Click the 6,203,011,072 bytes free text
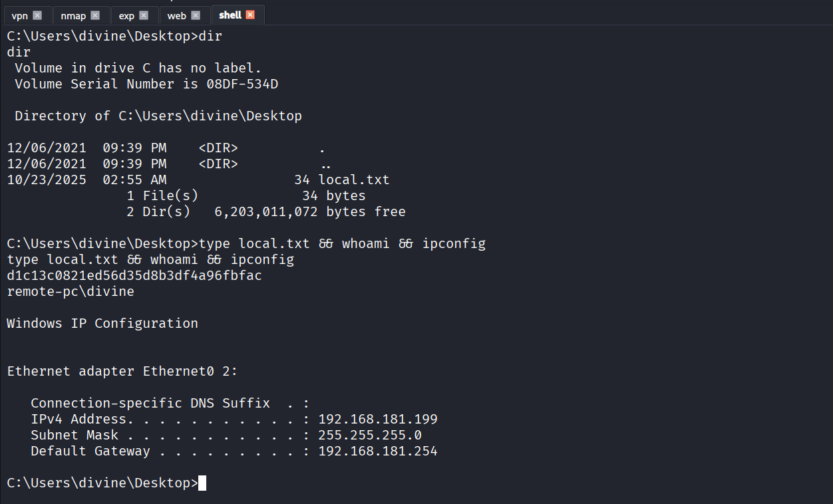This screenshot has height=504, width=833. coord(310,211)
